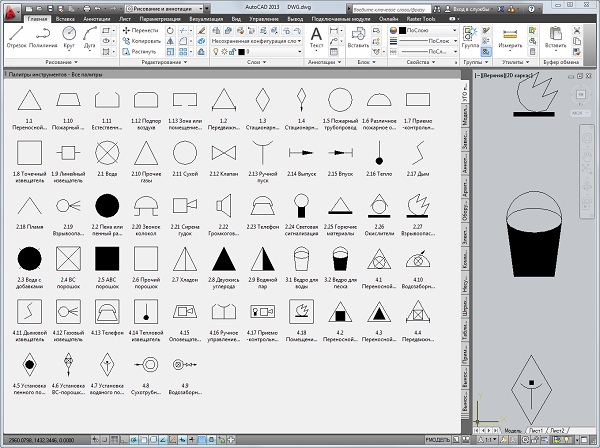Switch to the Вставка ribbon tab
Screen dimensions: 600x448
[65, 19]
